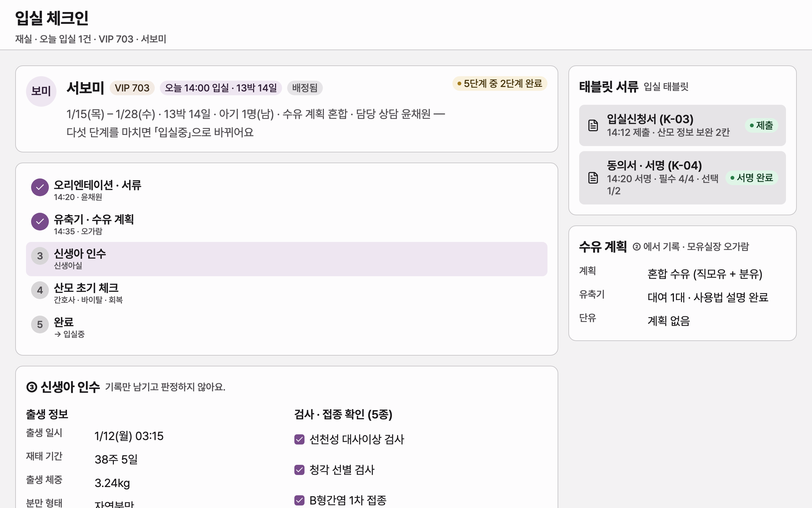Click the 38주 5일 gestation value

pos(116,460)
